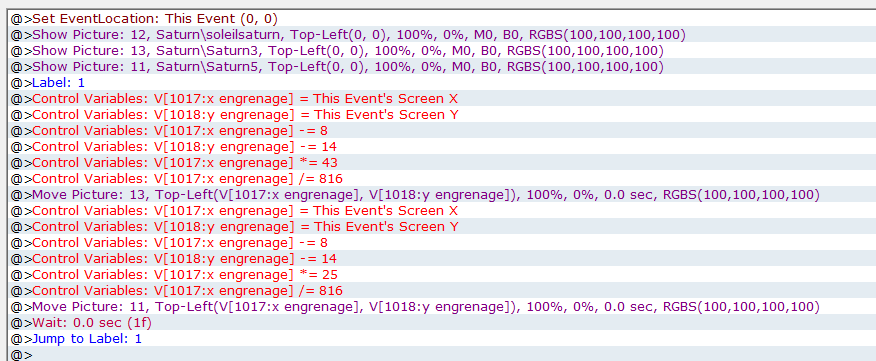
Task: Select /= 816 row directly above Move Picture: 11
Action: (441, 291)
